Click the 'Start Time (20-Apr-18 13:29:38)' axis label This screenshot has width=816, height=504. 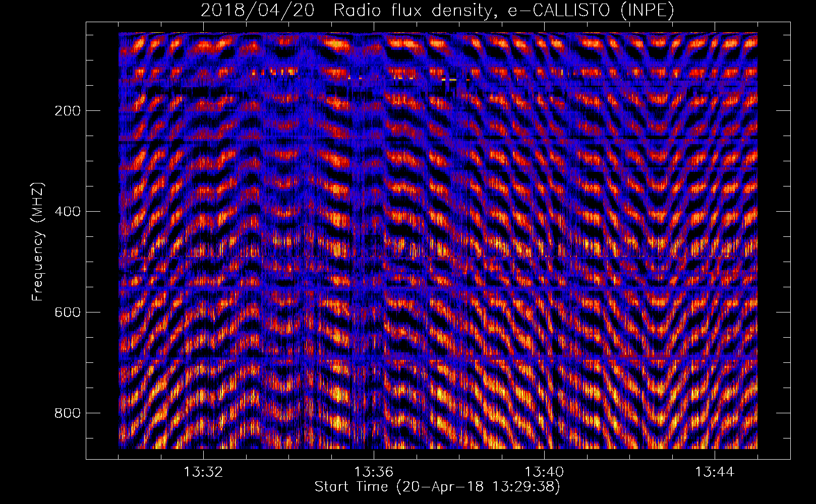(x=437, y=487)
